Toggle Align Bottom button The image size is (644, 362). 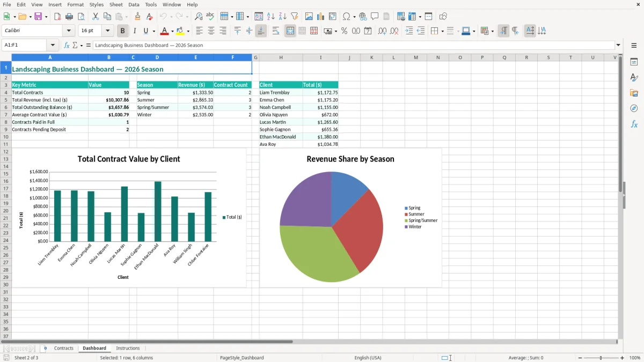(x=261, y=31)
